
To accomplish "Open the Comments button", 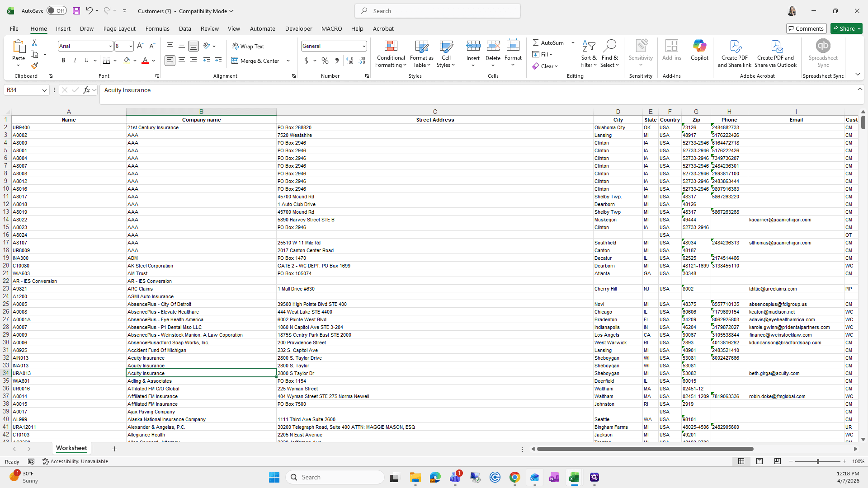I will point(806,28).
